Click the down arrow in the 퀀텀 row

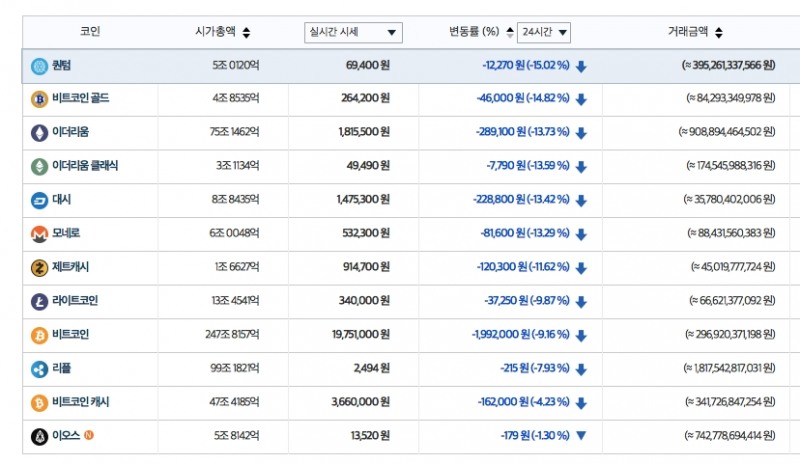coord(581,66)
